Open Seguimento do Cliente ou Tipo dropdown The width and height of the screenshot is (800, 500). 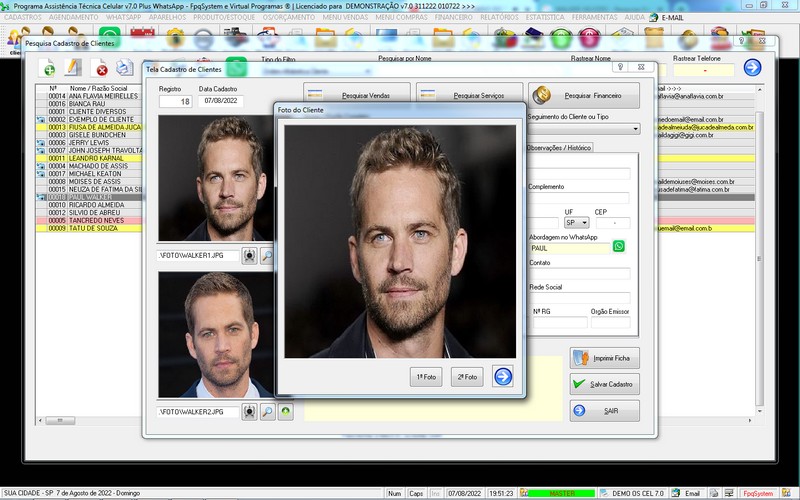[636, 129]
